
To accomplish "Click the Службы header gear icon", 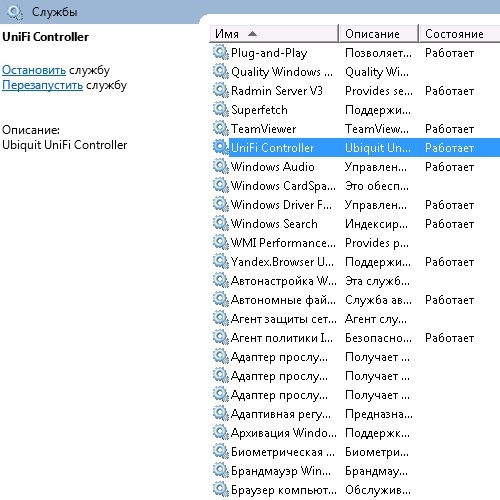I will tap(15, 12).
